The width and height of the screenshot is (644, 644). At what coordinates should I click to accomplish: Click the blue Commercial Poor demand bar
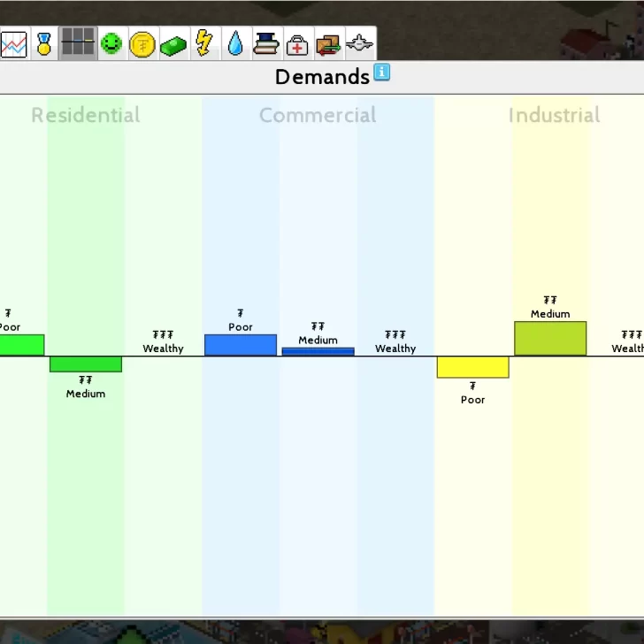[x=241, y=345]
